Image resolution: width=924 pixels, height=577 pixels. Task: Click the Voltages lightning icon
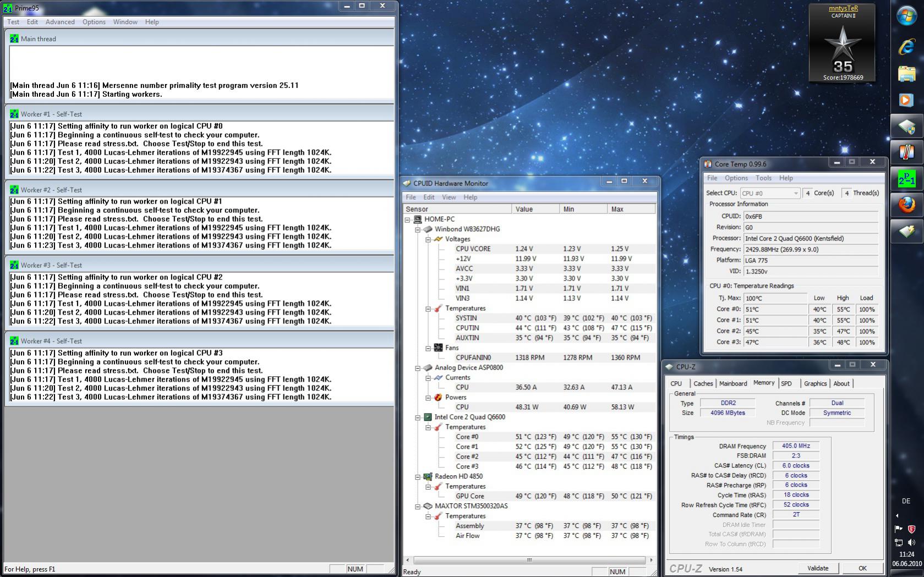pyautogui.click(x=438, y=239)
